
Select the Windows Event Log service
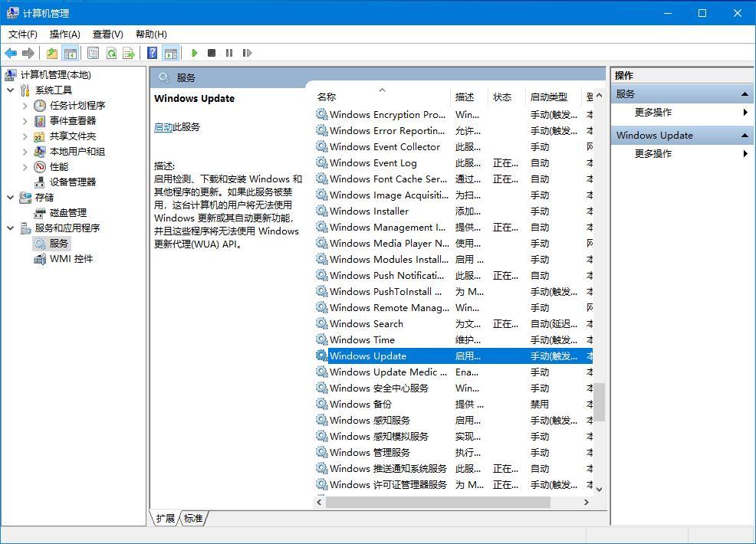[x=454, y=163]
